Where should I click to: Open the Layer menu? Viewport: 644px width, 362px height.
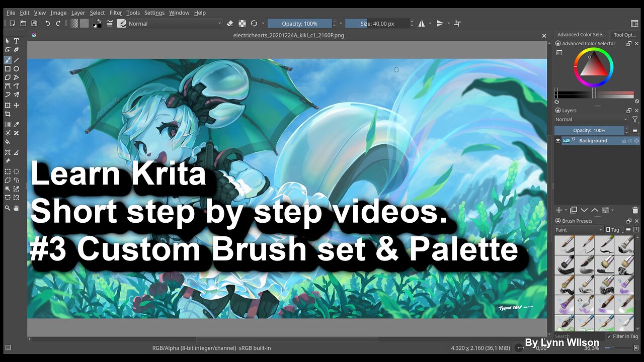click(x=78, y=13)
